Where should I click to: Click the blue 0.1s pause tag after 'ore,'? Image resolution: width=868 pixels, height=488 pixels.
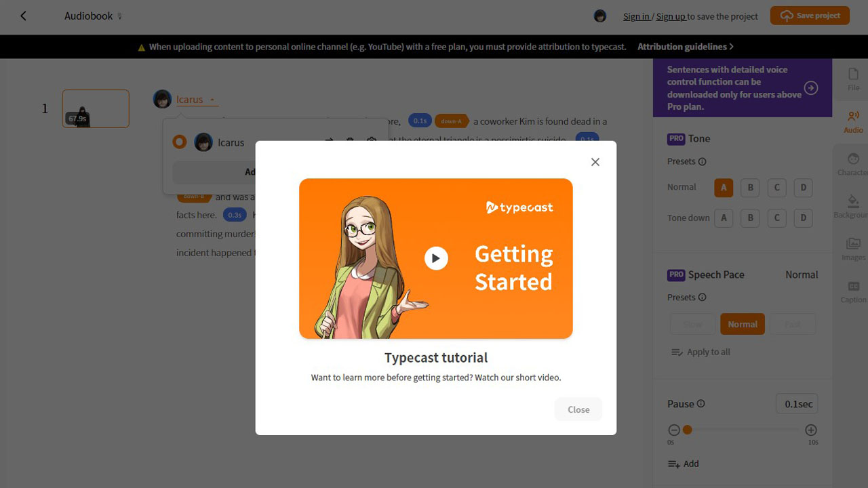[x=420, y=121]
